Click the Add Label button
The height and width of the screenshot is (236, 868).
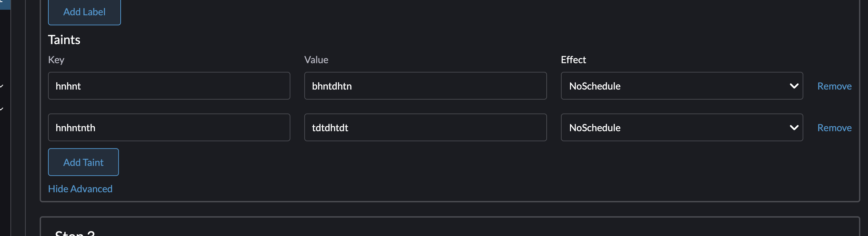[x=84, y=12]
